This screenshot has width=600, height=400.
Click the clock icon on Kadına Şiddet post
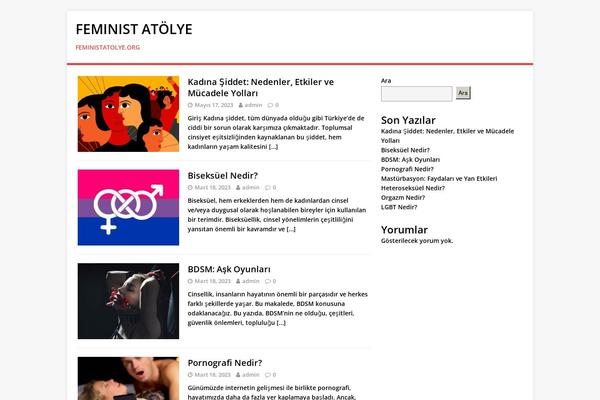[190, 105]
